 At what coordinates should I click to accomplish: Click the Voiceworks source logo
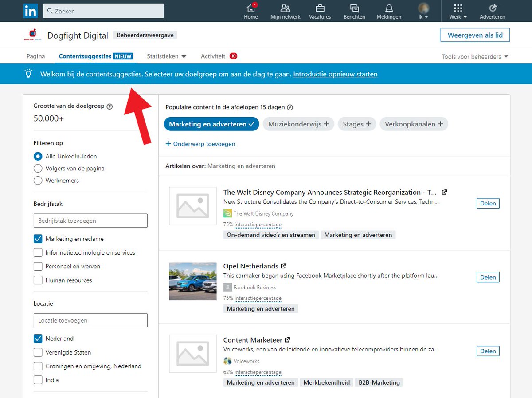(x=227, y=361)
